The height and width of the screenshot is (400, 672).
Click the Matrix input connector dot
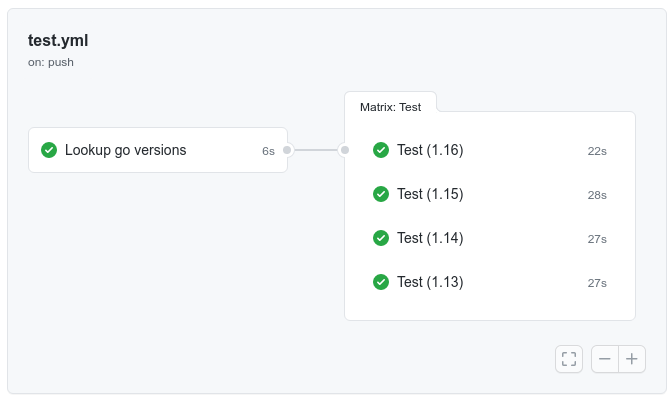[x=345, y=150]
